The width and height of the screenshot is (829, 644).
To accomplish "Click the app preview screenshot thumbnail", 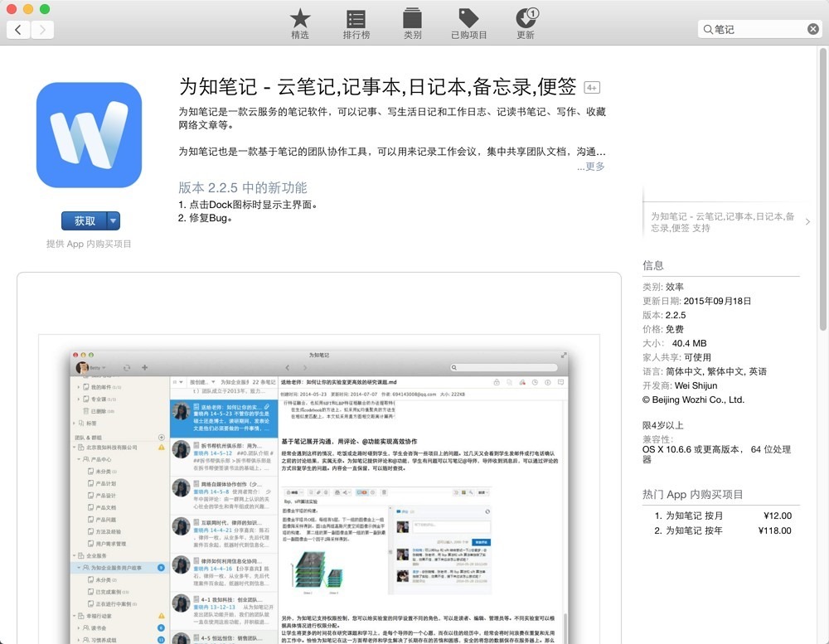I will pos(319,489).
